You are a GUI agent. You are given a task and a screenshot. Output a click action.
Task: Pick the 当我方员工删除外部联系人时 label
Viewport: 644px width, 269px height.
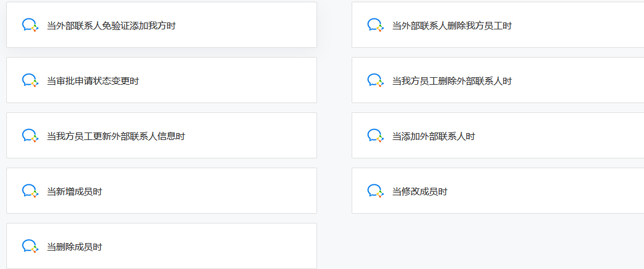(452, 81)
